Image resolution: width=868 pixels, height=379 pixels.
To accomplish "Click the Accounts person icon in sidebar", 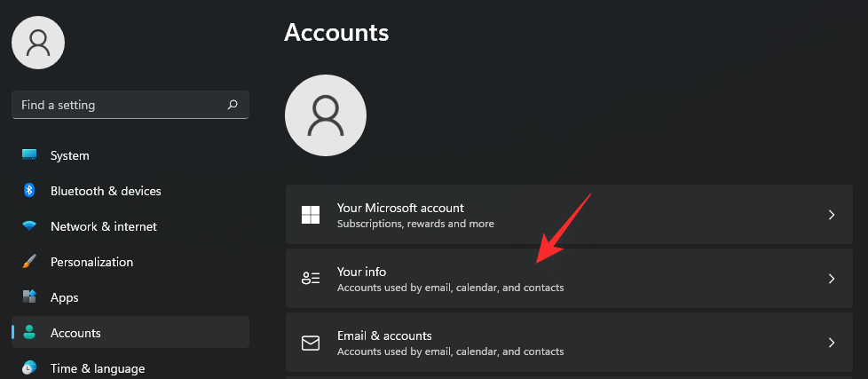I will [29, 333].
